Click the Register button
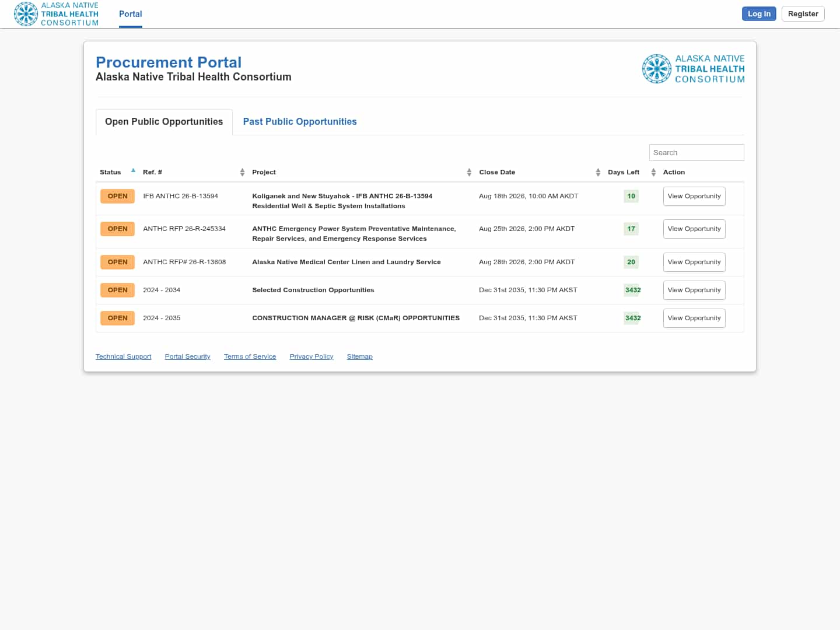The image size is (840, 630). (803, 14)
